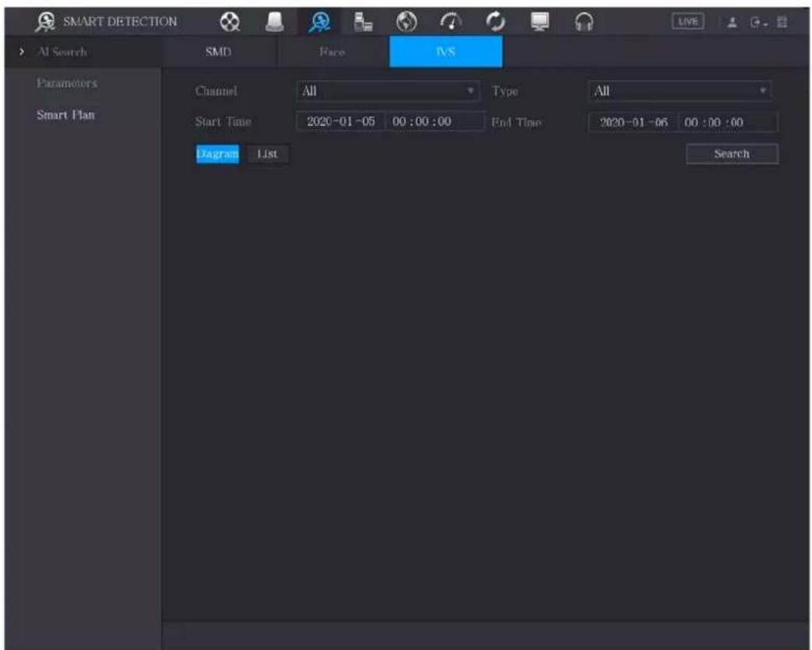The width and height of the screenshot is (812, 650).
Task: Click the user account icon
Action: pyautogui.click(x=732, y=23)
